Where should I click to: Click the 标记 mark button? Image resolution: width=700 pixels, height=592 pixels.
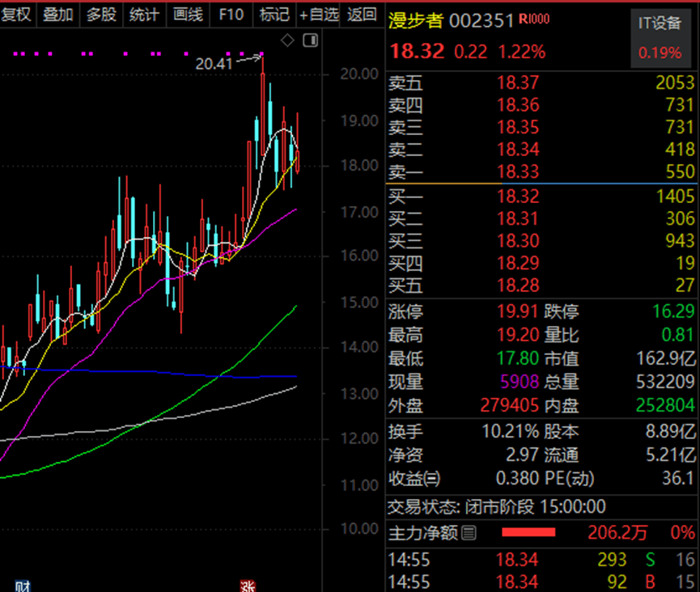coord(274,15)
